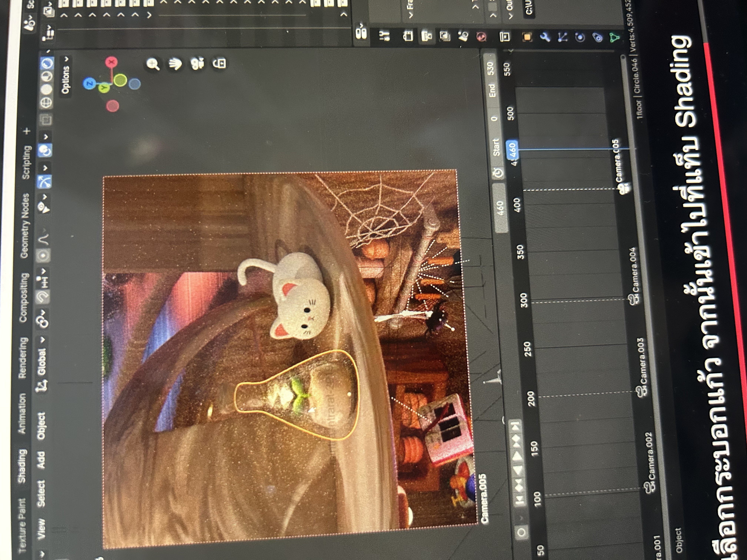The height and width of the screenshot is (560, 747).
Task: Switch to the Texture Paint workspace tab
Action: (22, 526)
